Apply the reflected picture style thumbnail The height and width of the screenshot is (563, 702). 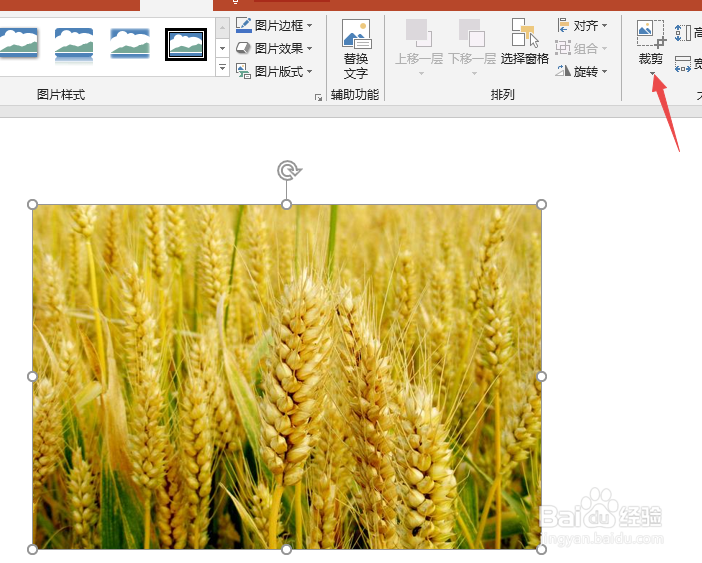[74, 45]
